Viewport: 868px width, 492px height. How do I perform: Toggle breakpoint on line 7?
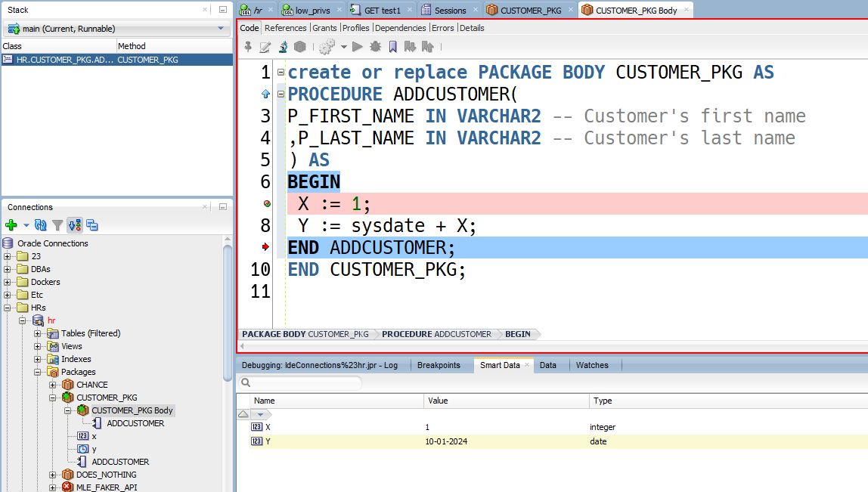[267, 203]
